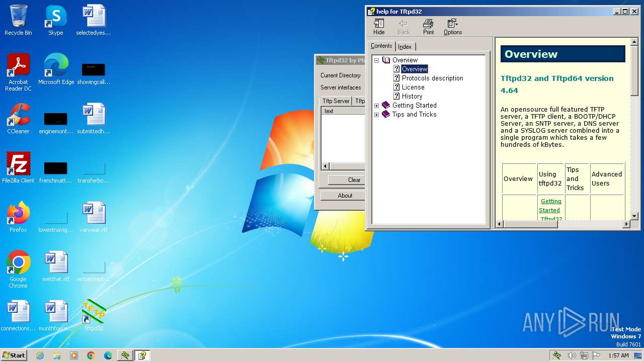Click the Tftpd32 tray icon
Screen dimensions: 644x362
[x=557, y=355]
